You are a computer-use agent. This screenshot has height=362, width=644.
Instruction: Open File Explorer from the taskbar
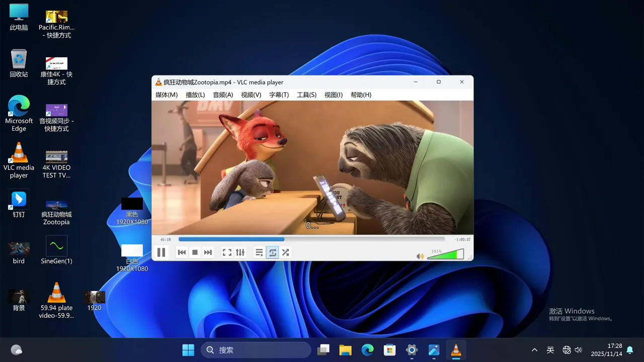345,350
